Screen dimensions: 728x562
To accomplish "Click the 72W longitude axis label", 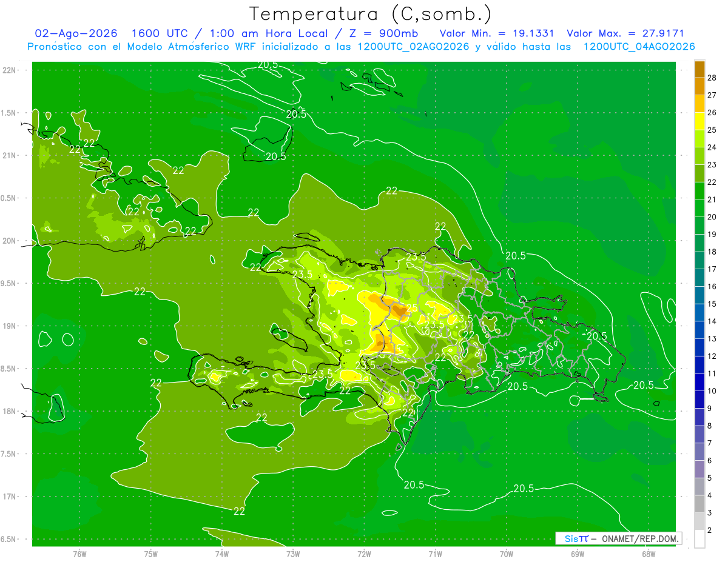I will [364, 554].
